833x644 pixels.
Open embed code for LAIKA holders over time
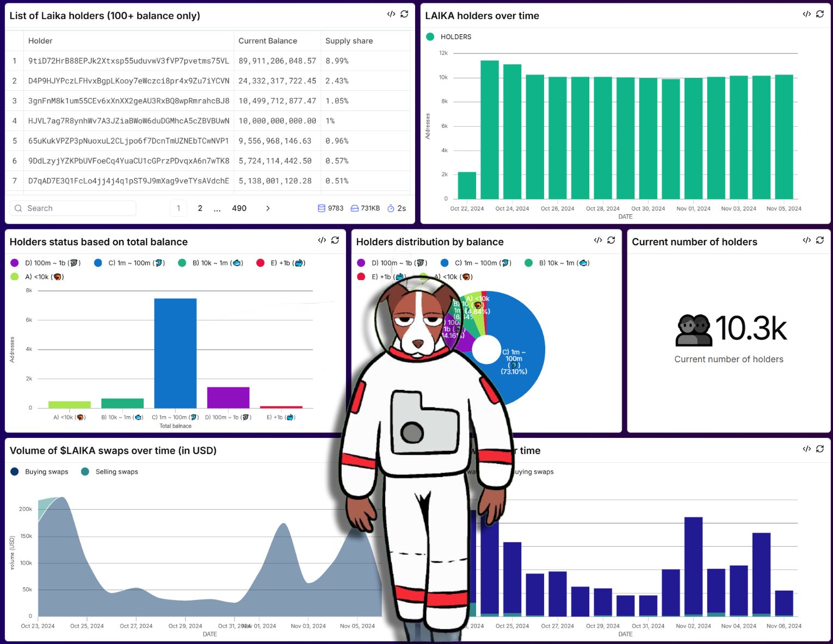coord(806,14)
